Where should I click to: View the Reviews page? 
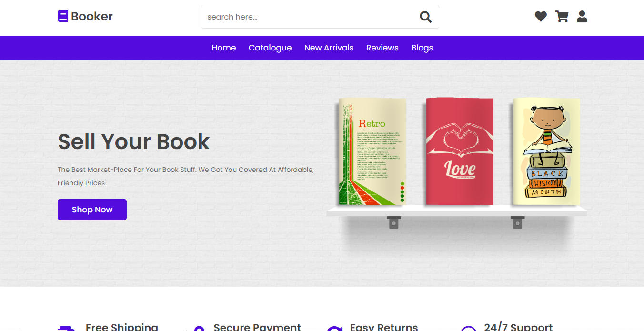click(382, 48)
